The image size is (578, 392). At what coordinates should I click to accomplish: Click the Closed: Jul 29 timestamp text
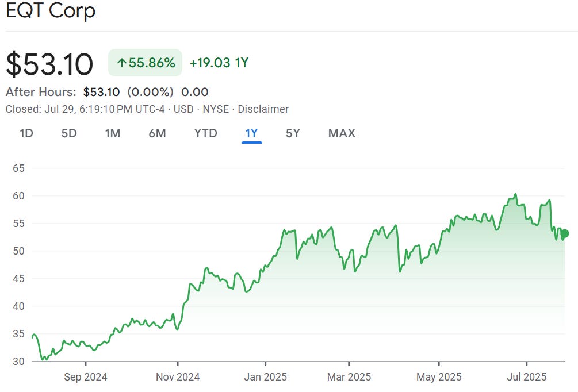[85, 109]
